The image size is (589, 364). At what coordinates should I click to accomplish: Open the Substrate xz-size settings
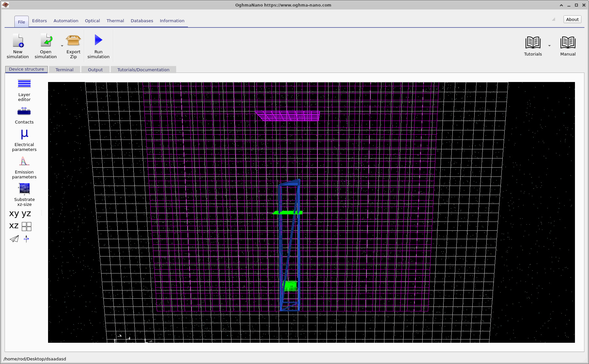pyautogui.click(x=24, y=189)
